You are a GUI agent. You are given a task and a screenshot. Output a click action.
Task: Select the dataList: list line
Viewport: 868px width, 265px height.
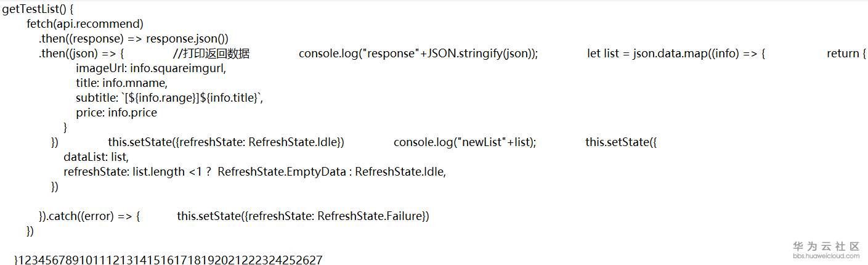(96, 157)
